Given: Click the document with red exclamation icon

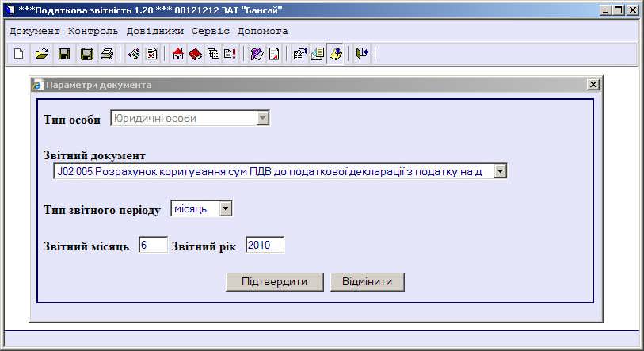Looking at the screenshot, I should (230, 54).
